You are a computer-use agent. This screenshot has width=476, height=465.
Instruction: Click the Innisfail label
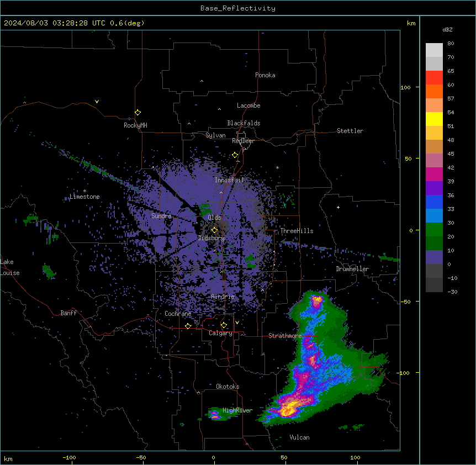(x=229, y=180)
